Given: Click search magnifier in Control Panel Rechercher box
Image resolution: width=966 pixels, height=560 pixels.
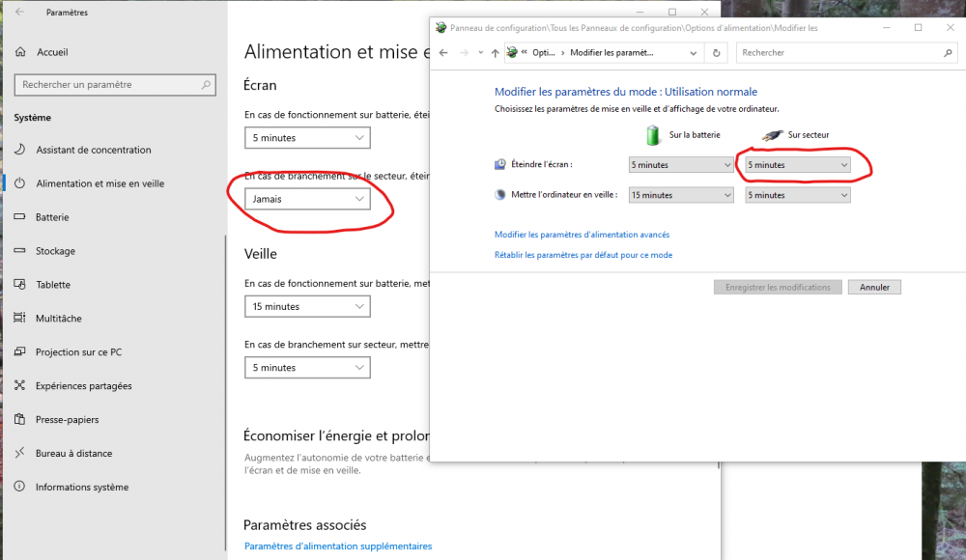Looking at the screenshot, I should (x=948, y=53).
